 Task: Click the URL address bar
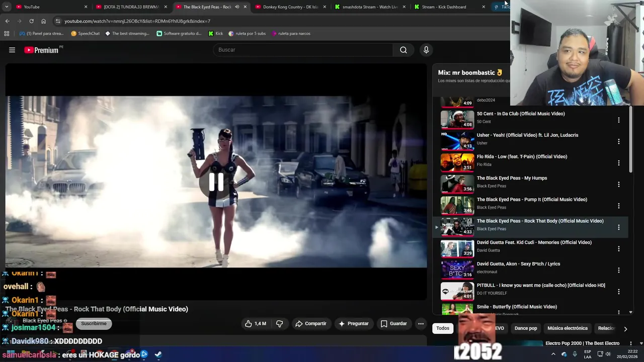coord(282,21)
